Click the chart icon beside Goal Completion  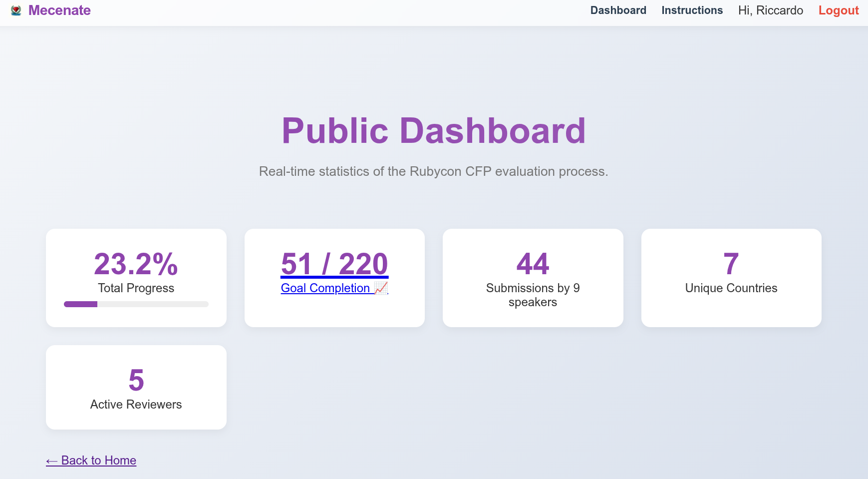381,288
